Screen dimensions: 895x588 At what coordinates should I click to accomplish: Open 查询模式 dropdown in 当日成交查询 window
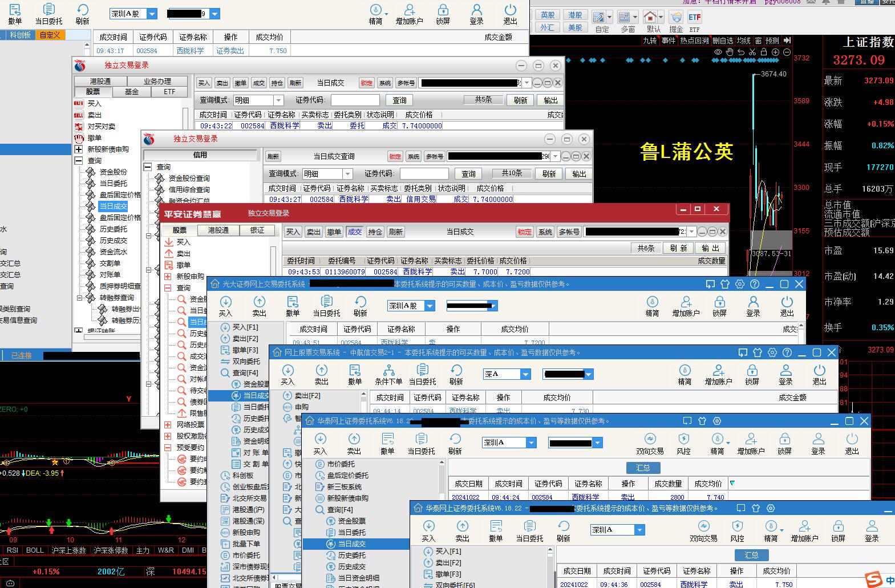click(347, 174)
